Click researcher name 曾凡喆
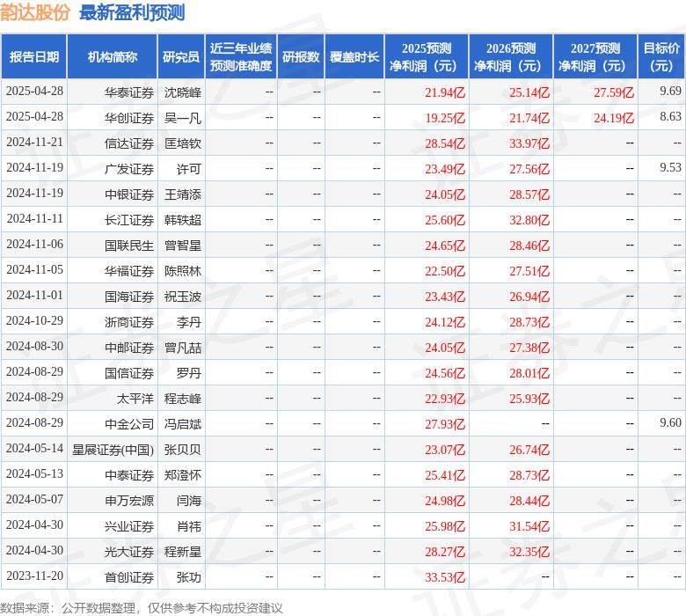The image size is (686, 616). click(183, 348)
